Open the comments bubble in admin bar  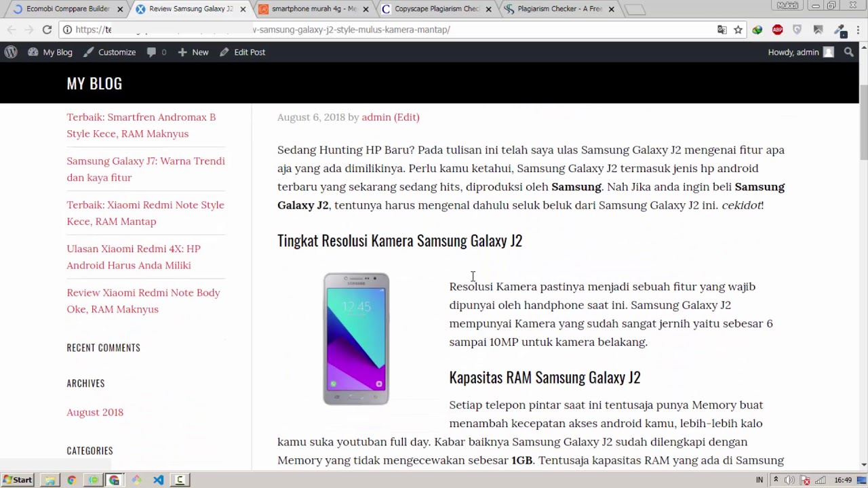pyautogui.click(x=156, y=52)
